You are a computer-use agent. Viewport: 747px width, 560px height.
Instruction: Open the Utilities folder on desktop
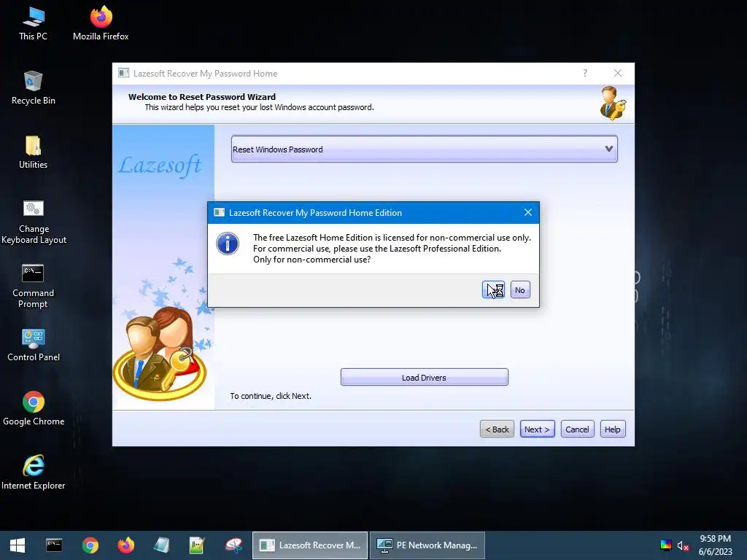(x=34, y=152)
